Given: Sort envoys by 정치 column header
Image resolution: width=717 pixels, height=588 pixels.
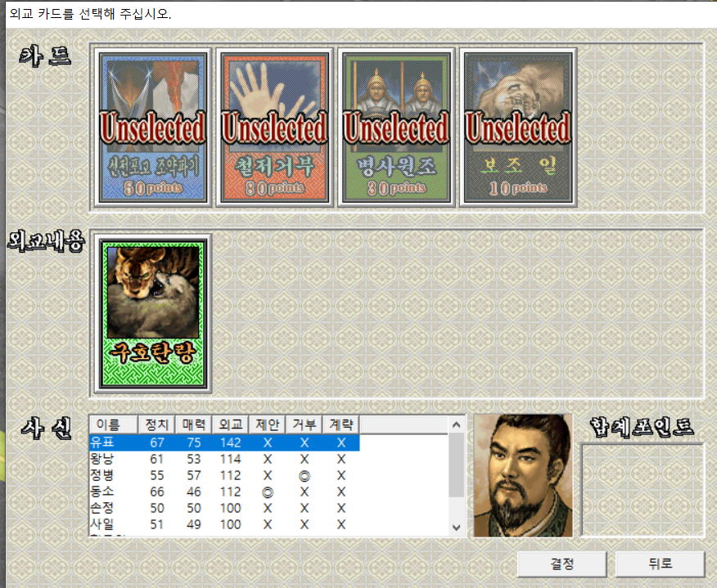Looking at the screenshot, I should pyautogui.click(x=157, y=424).
